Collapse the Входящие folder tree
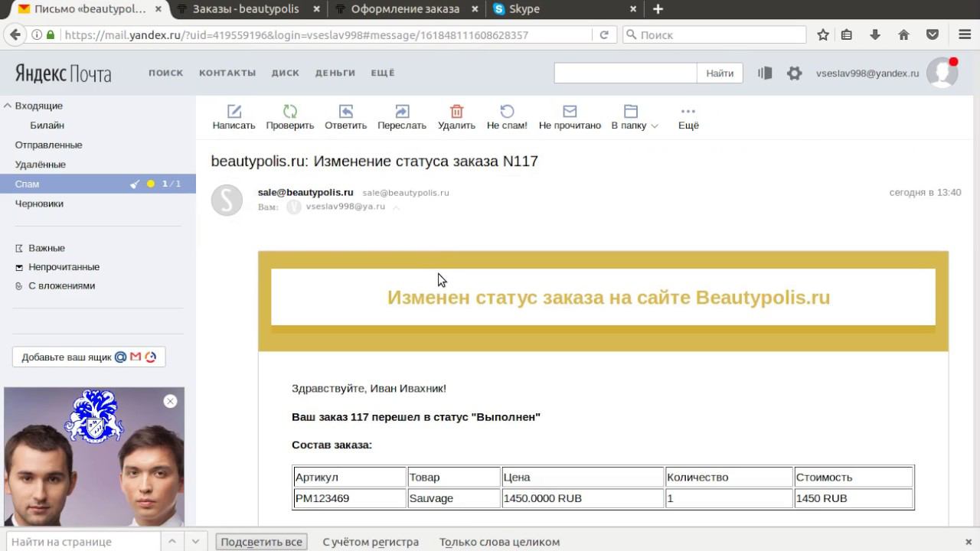The image size is (980, 551). [x=8, y=106]
